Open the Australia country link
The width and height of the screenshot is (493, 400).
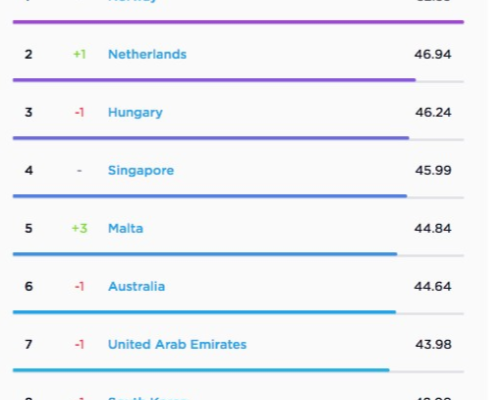tap(137, 287)
